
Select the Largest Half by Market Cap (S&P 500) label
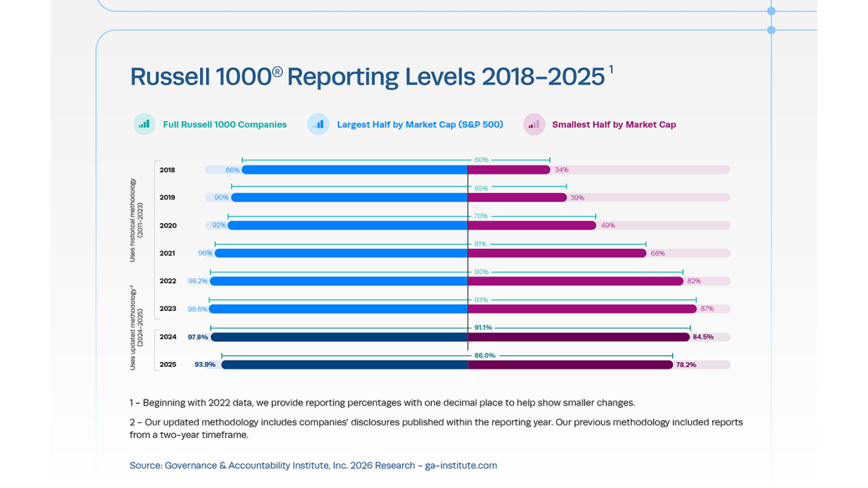coord(420,125)
